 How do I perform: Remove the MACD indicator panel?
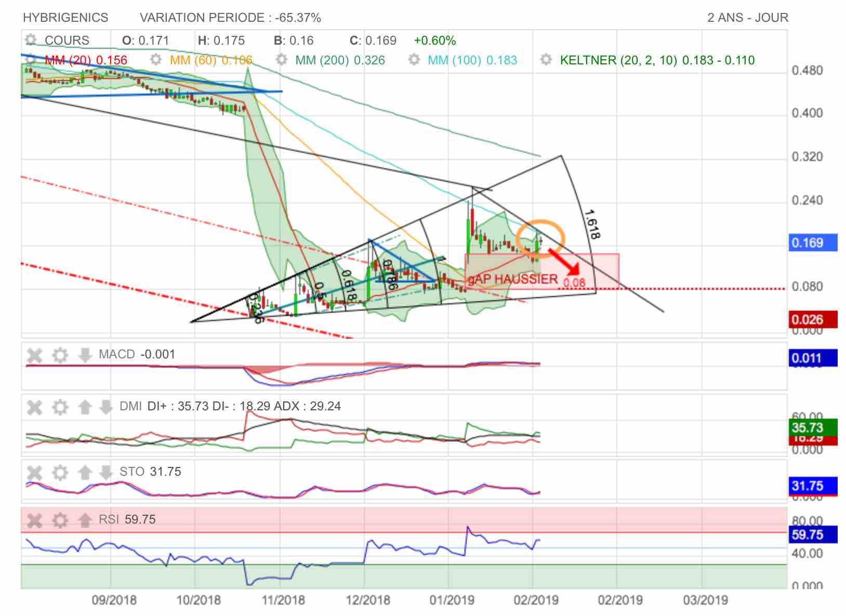point(35,355)
